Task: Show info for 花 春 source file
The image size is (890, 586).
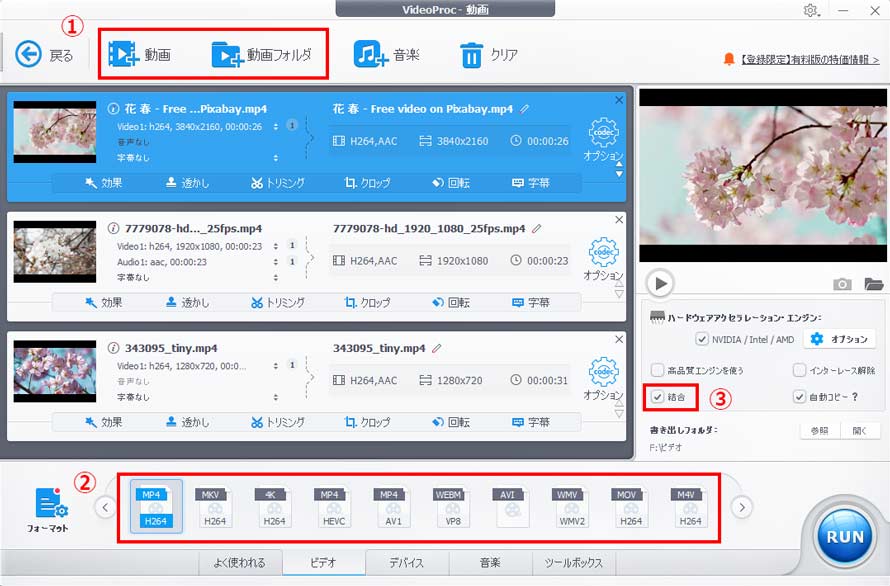Action: coord(113,108)
